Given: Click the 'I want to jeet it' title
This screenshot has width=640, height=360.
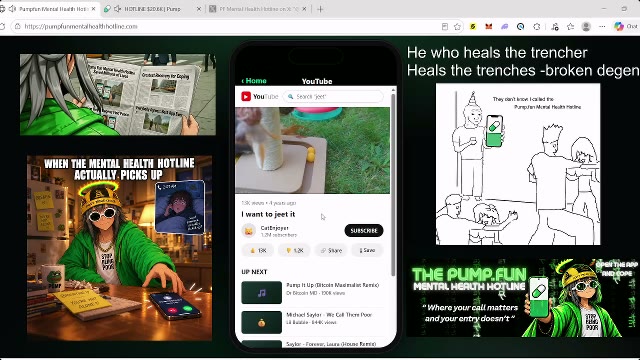Looking at the screenshot, I should point(268,214).
